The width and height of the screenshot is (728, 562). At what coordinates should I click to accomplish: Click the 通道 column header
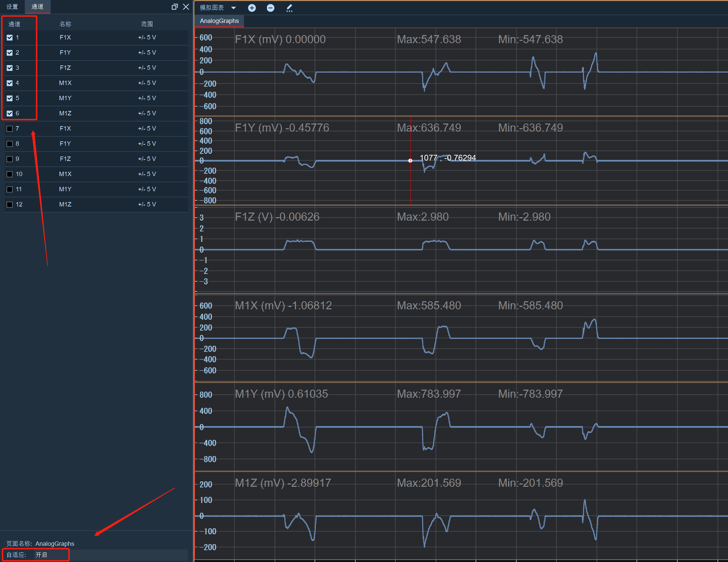tap(14, 24)
